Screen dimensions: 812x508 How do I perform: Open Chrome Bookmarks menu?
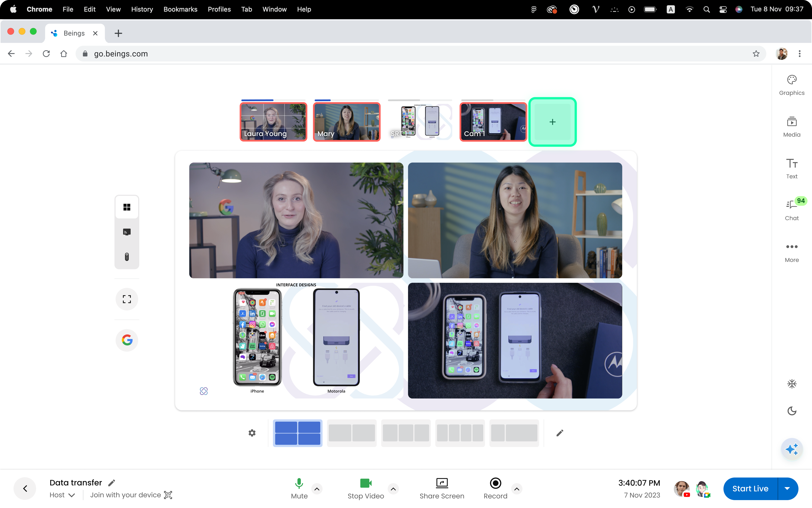pyautogui.click(x=180, y=9)
